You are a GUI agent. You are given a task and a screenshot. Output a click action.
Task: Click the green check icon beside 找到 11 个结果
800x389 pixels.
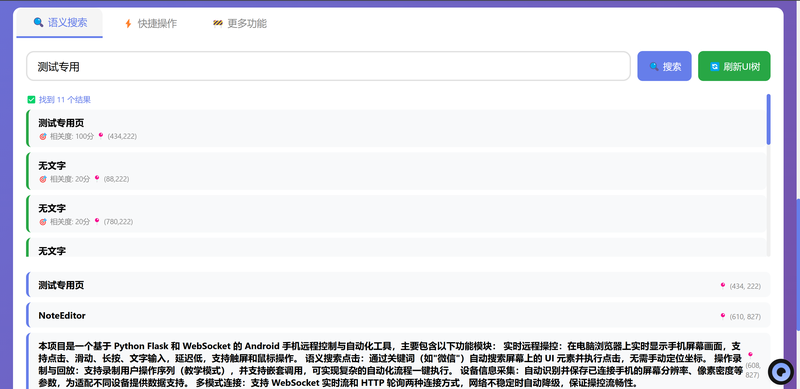[31, 100]
